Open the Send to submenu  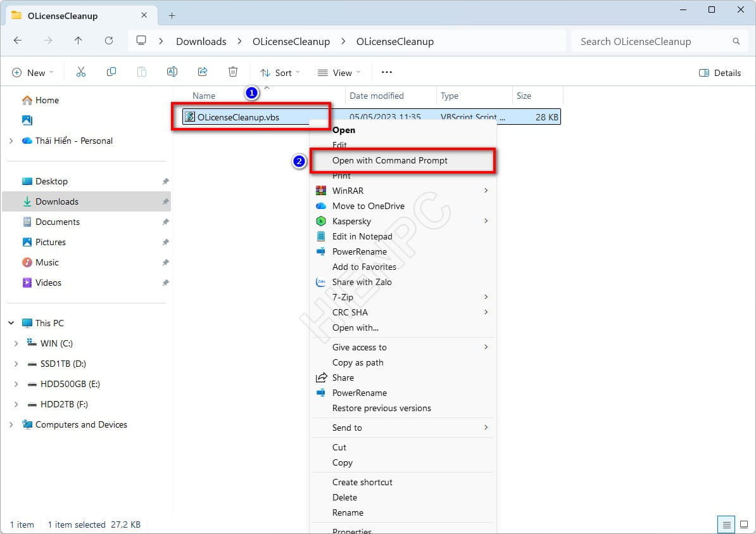click(x=403, y=428)
